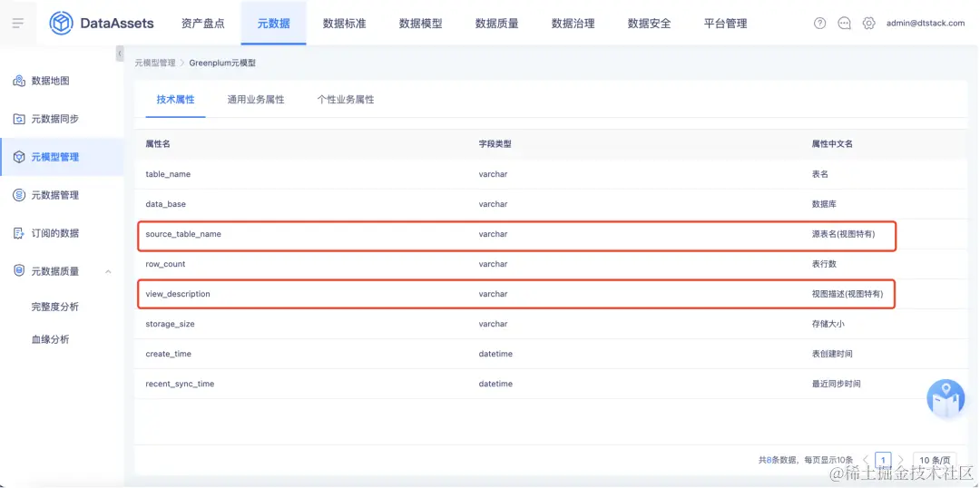
Task: Select the storage_size cell
Action: click(x=170, y=324)
